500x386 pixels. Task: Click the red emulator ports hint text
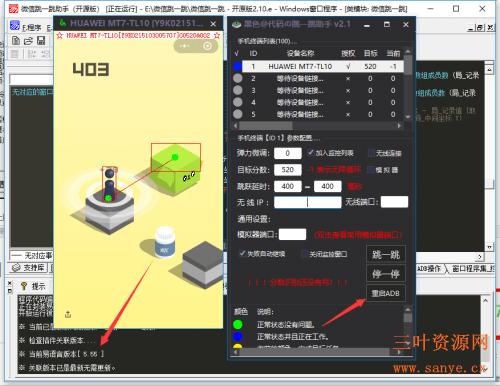[x=358, y=235]
